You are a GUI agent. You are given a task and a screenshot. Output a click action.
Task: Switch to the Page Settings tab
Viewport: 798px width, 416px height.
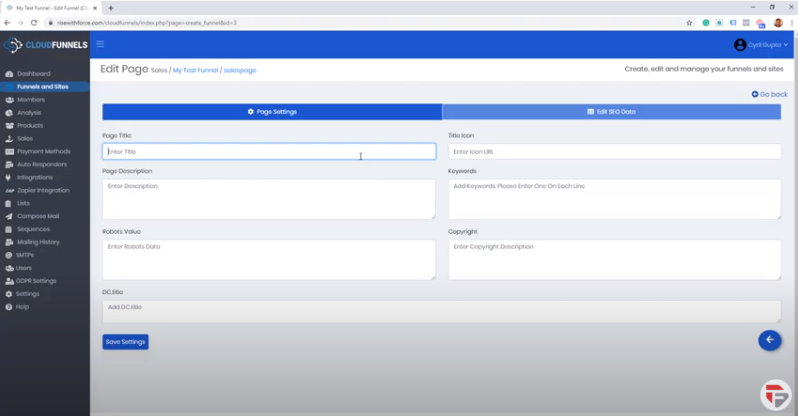(x=272, y=112)
